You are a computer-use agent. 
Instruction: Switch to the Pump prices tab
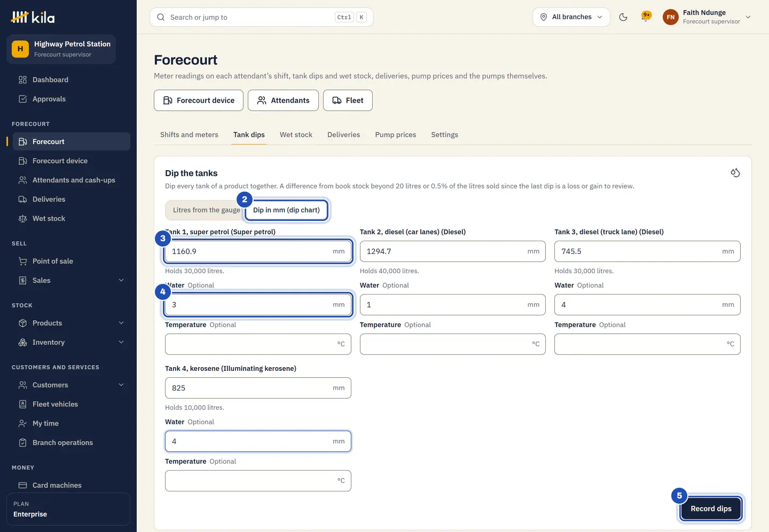395,134
